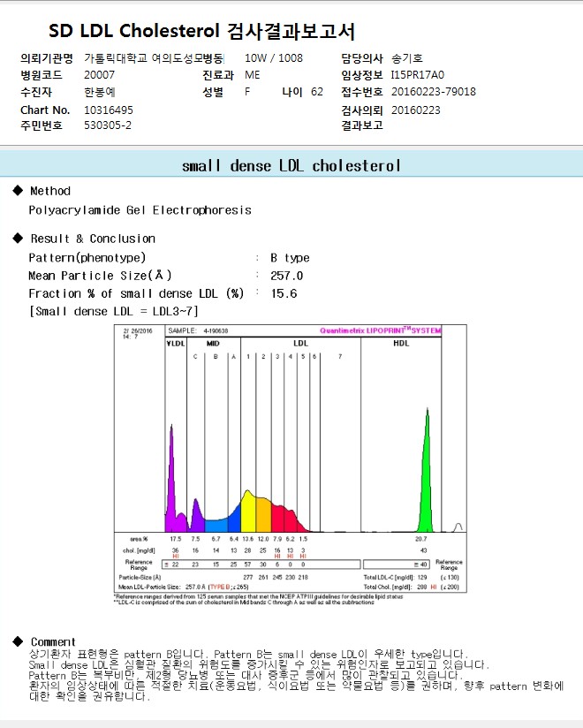Click the 'small dense LDL cholesterol' section banner
This screenshot has width=583, height=728.
coord(291,166)
